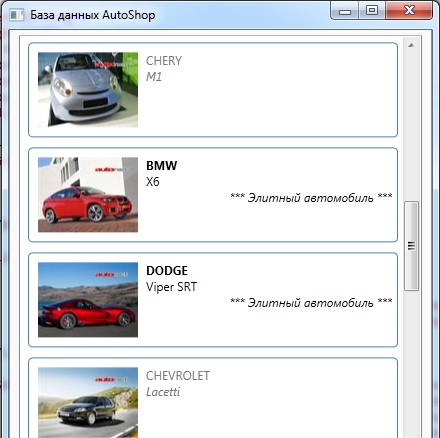Open the Dodge Viper SRT photo

[x=88, y=300]
